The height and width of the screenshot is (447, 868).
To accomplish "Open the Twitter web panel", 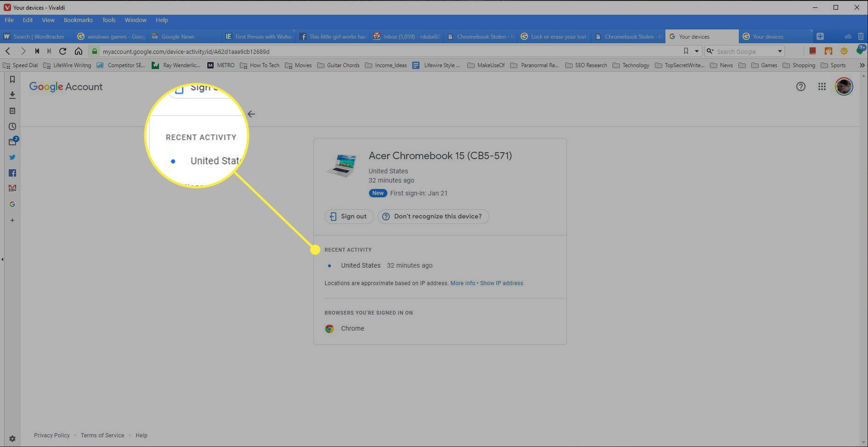I will (12, 157).
